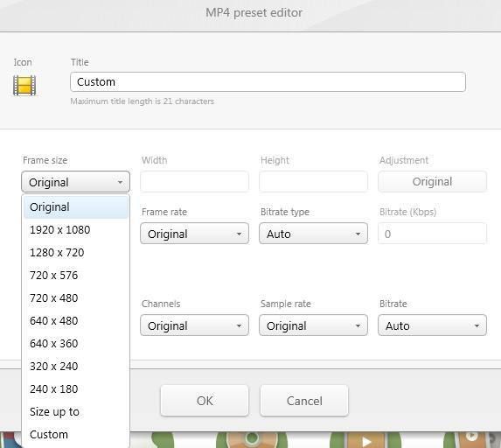
Task: Choose Custom frame size entry
Action: (76, 435)
